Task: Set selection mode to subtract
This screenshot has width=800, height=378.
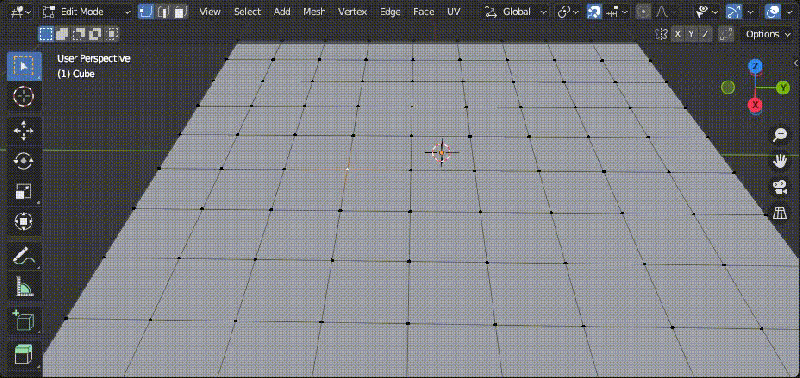Action: (79, 34)
